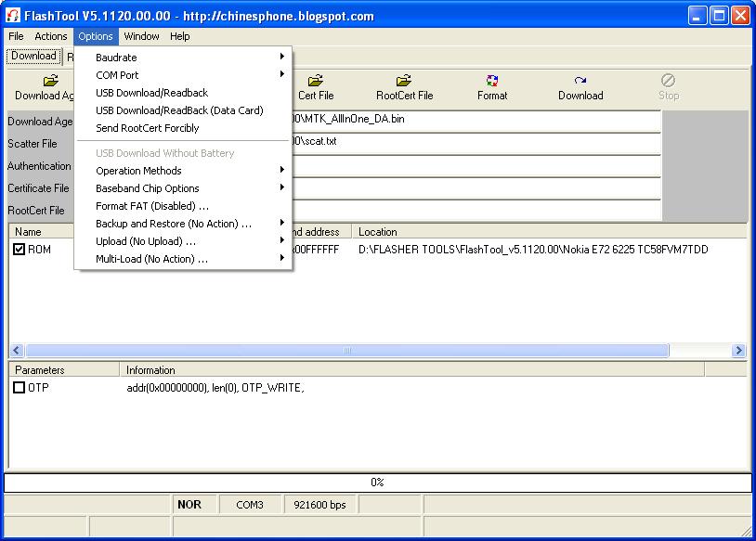Click the right arrow of horizontal scrollbar
This screenshot has height=541, width=756.
click(x=738, y=350)
